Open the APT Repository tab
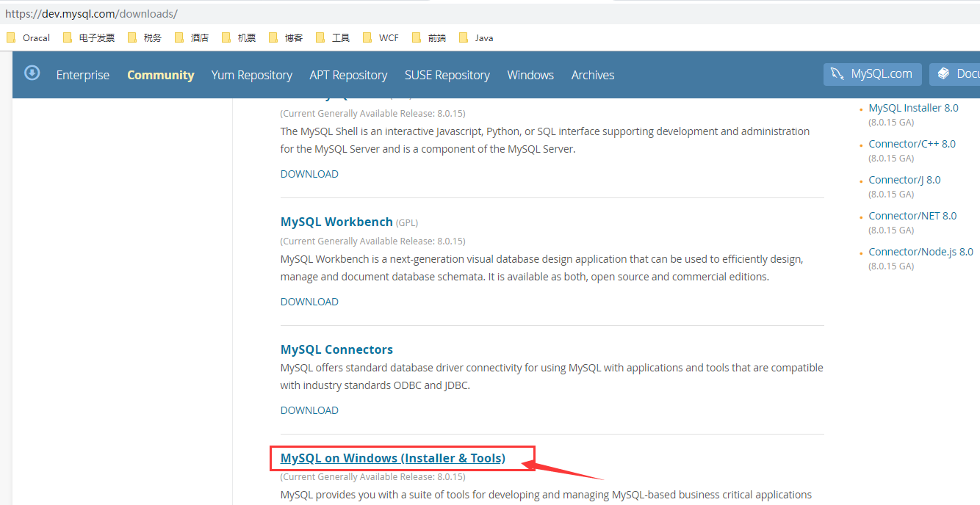Image resolution: width=980 pixels, height=505 pixels. (x=348, y=75)
